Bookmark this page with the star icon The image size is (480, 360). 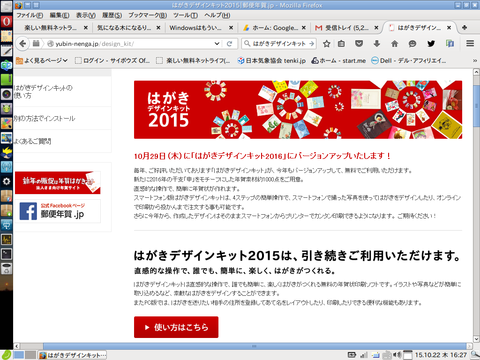click(x=327, y=44)
